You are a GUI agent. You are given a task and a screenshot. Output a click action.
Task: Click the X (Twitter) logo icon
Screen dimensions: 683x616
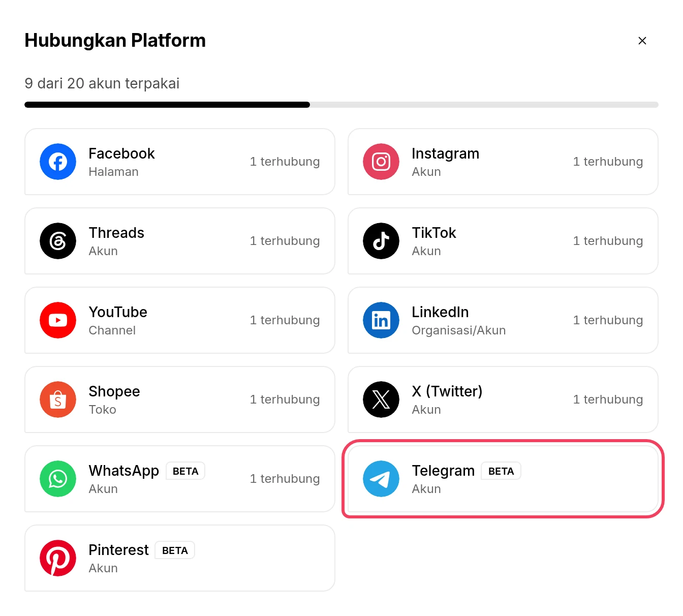381,399
